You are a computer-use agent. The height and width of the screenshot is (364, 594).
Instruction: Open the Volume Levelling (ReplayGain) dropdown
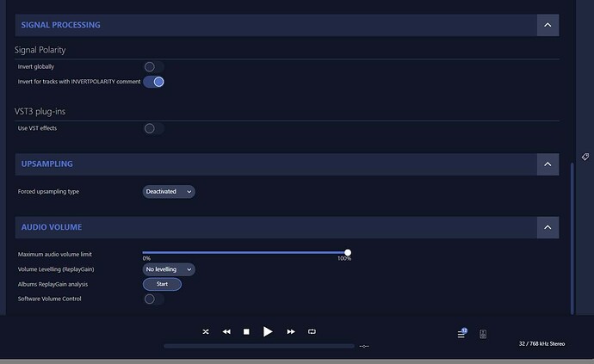point(169,269)
